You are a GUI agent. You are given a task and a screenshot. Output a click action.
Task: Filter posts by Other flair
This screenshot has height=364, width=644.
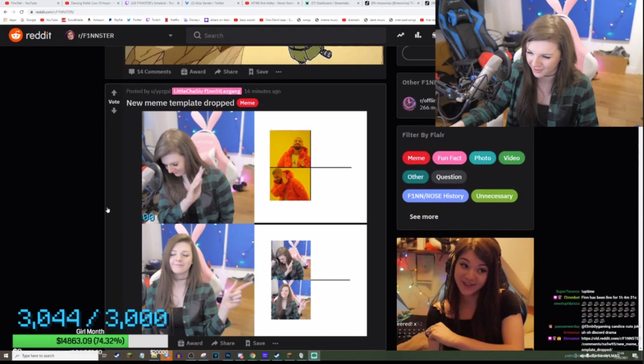[x=415, y=177]
